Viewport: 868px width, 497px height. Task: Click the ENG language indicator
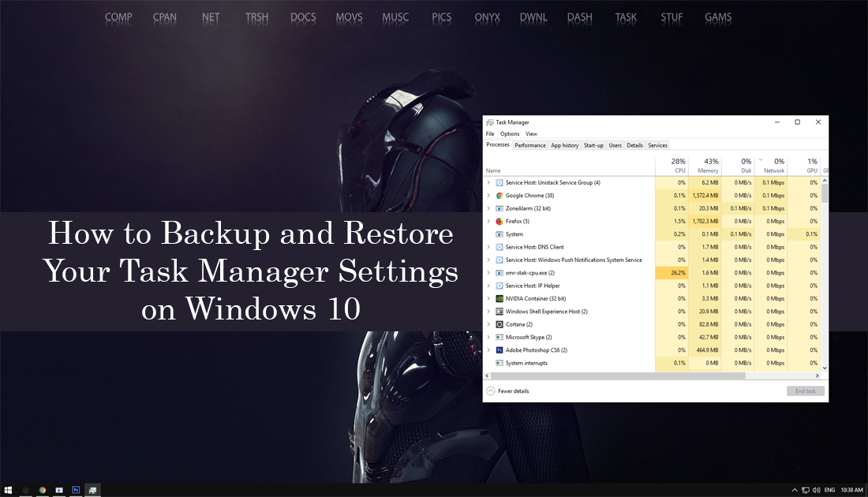pyautogui.click(x=829, y=490)
